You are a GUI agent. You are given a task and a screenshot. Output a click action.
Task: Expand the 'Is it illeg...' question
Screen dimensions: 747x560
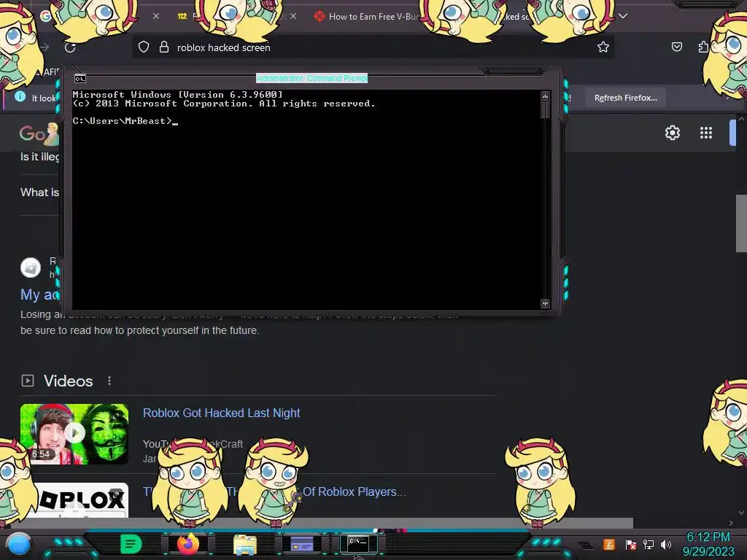point(39,157)
